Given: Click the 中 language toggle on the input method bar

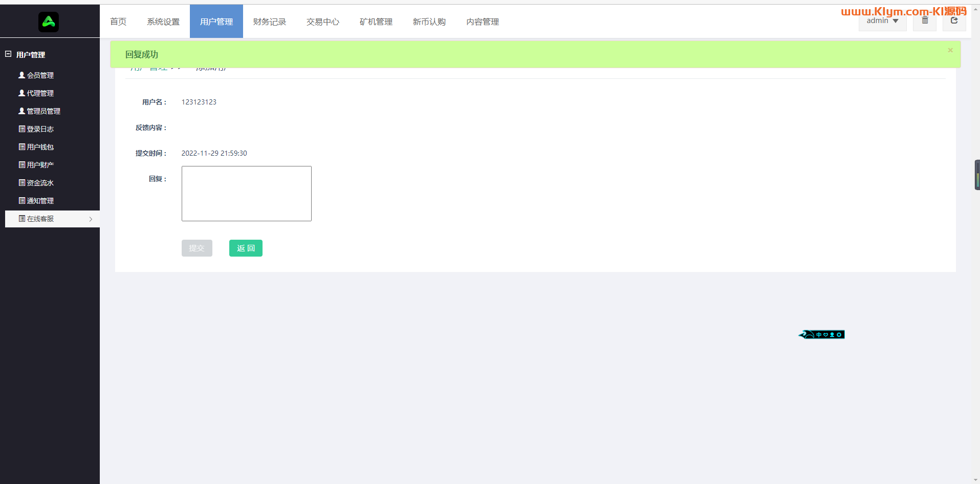Looking at the screenshot, I should click(819, 335).
